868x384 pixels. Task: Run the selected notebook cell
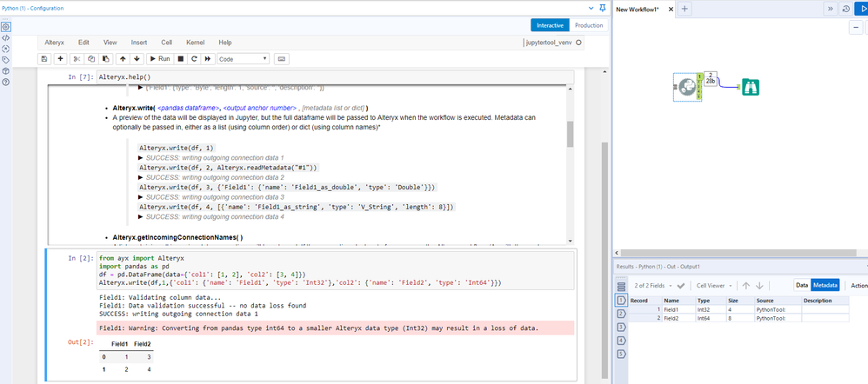(x=159, y=58)
